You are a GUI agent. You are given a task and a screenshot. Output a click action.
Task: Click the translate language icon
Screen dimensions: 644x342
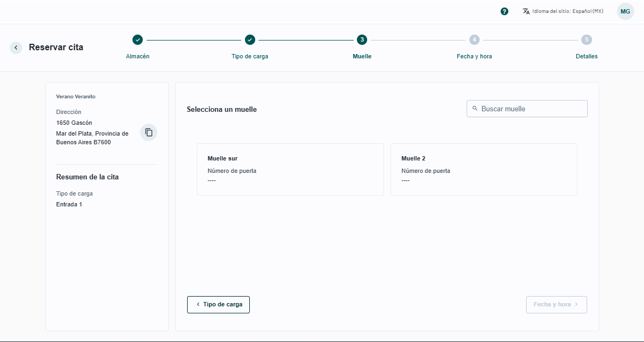(526, 11)
